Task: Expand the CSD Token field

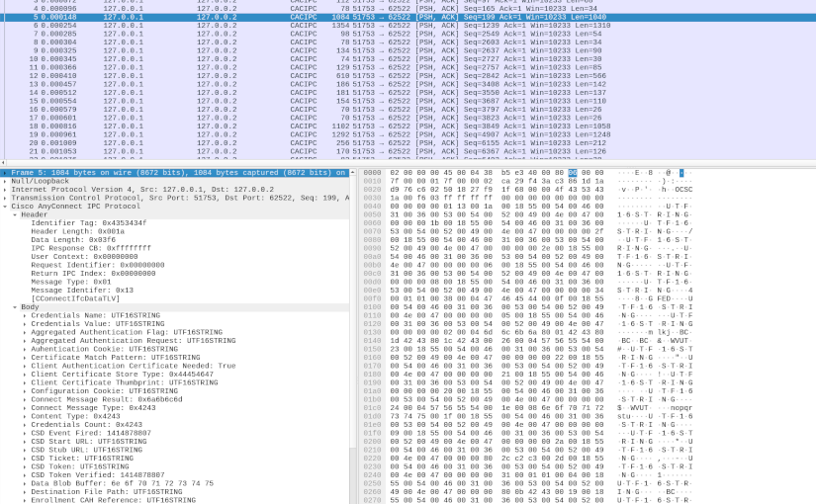Action: pyautogui.click(x=25, y=466)
